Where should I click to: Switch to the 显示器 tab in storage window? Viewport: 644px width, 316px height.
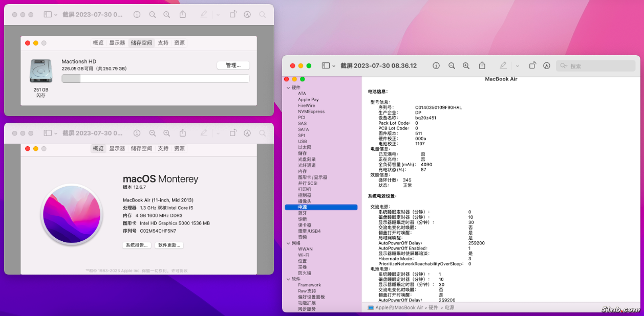tap(117, 43)
